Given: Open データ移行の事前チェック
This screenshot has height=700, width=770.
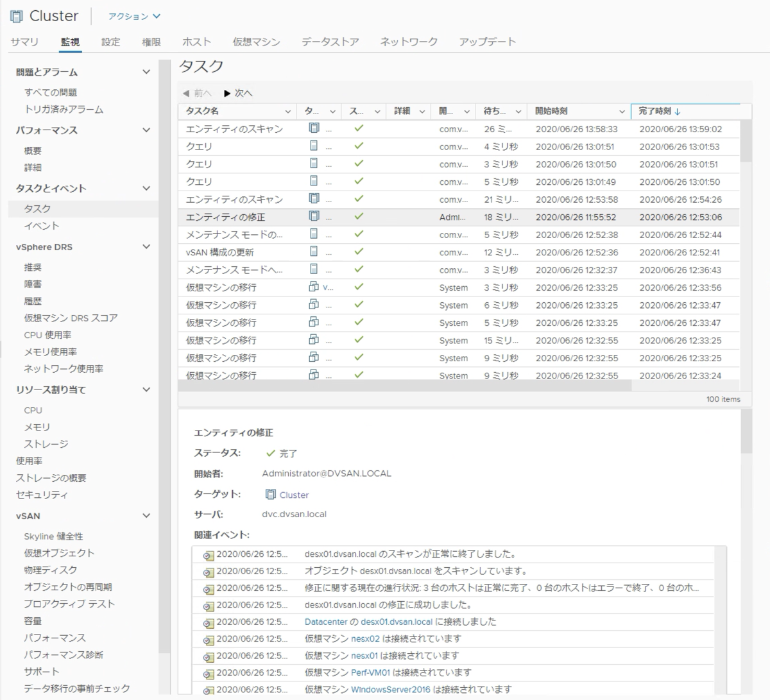Looking at the screenshot, I should coord(77,688).
